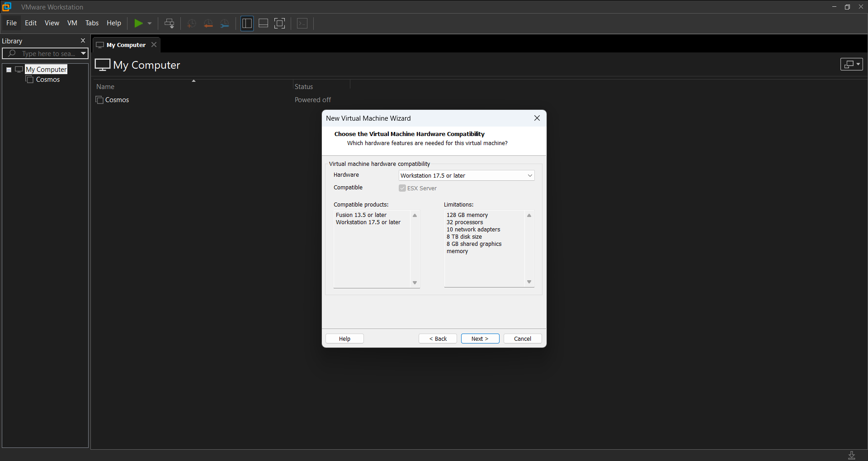Open the VM menu
The height and width of the screenshot is (461, 868).
click(x=72, y=23)
